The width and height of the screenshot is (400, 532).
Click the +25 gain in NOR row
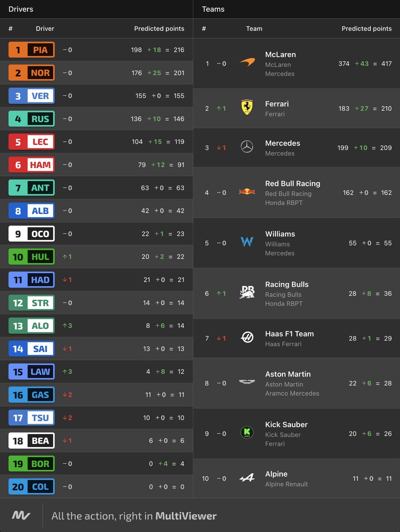tap(154, 73)
